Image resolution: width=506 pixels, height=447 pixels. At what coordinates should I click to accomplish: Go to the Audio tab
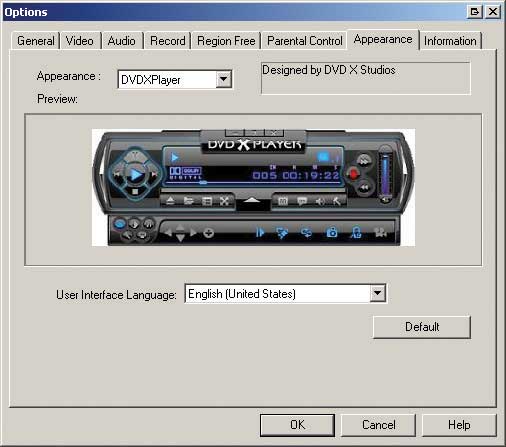pyautogui.click(x=122, y=41)
